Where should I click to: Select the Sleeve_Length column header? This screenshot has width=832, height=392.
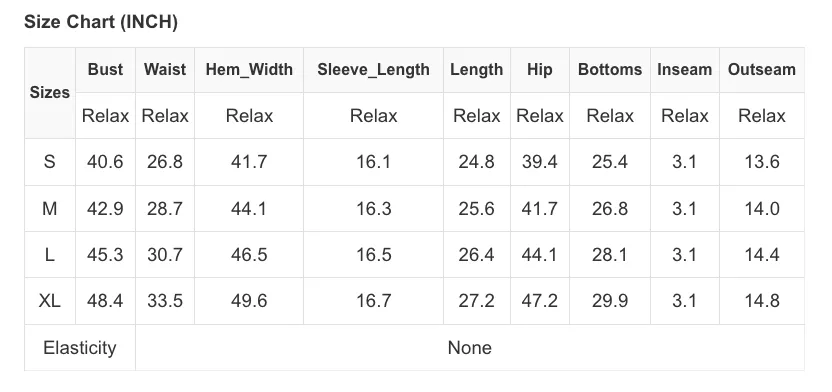pos(373,69)
